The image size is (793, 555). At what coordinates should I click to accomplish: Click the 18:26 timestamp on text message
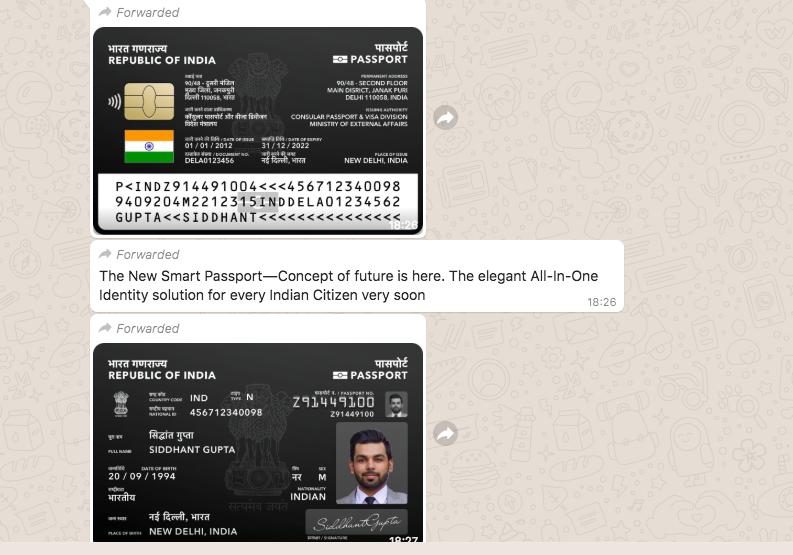[x=601, y=302]
